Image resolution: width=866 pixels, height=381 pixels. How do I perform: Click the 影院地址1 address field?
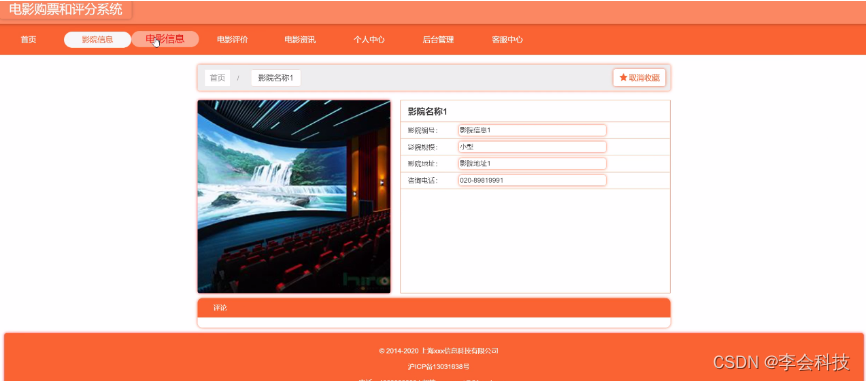[x=532, y=163]
